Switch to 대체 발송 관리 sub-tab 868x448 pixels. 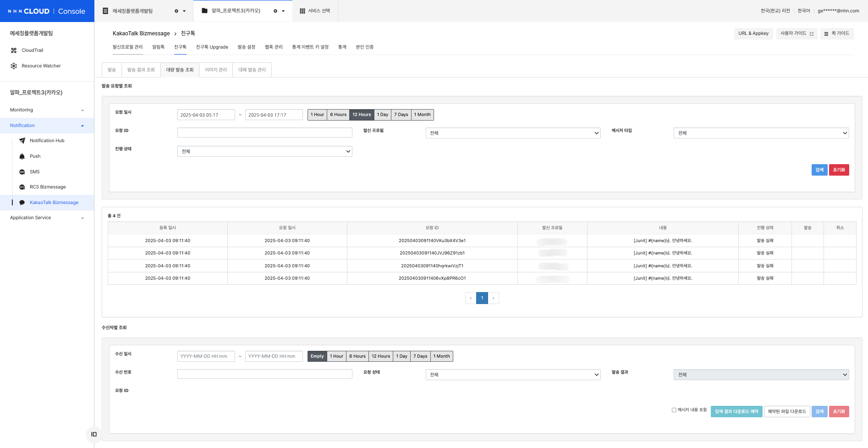(252, 70)
